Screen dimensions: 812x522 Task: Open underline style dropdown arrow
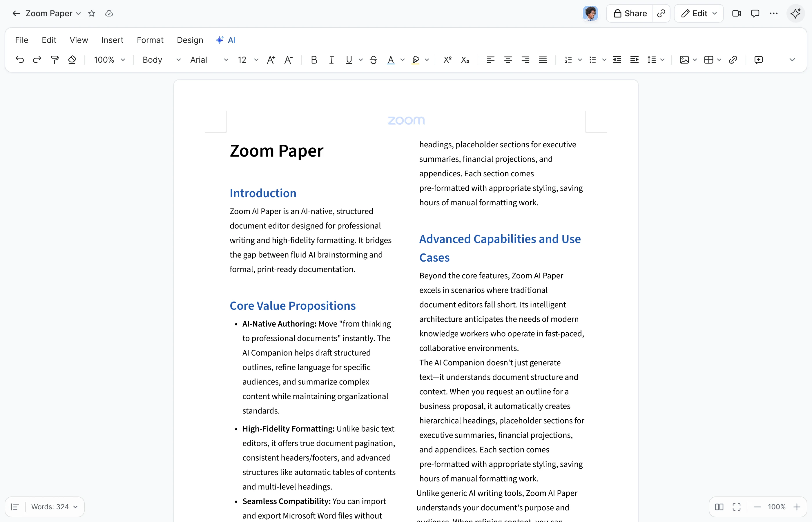tap(360, 60)
